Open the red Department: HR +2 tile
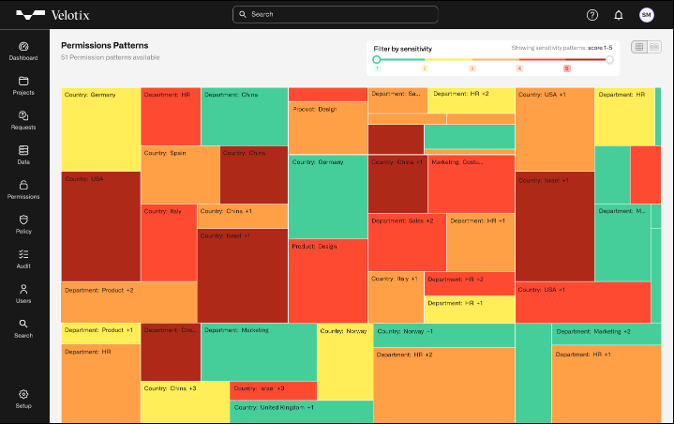Image resolution: width=674 pixels, height=424 pixels. click(x=470, y=283)
